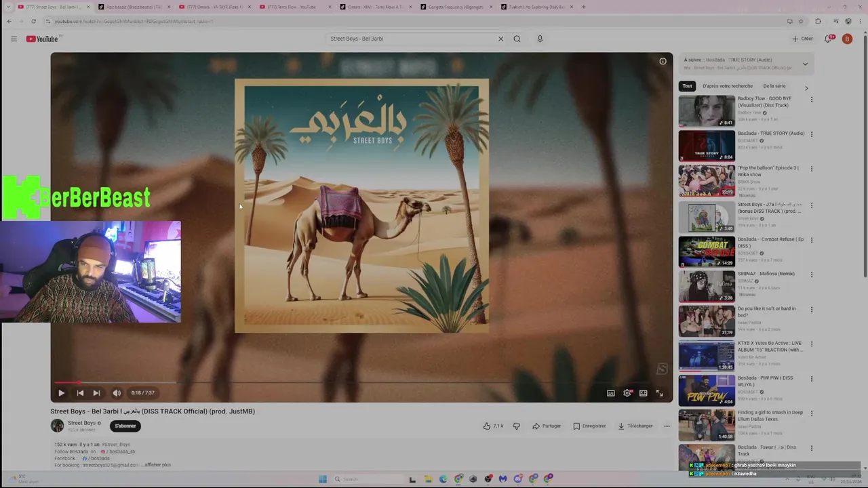Screen dimensions: 868x488
Task: Select the Tout filter chip
Action: 687,86
